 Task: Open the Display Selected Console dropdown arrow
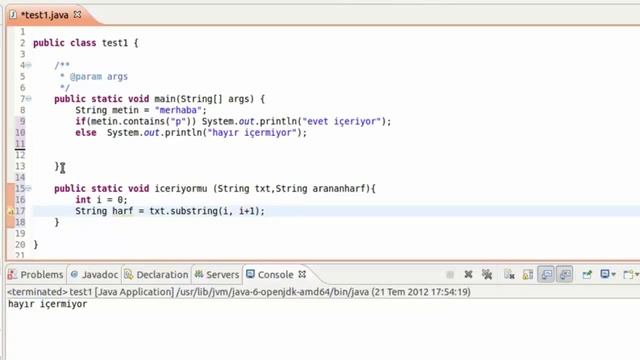[x=613, y=275]
